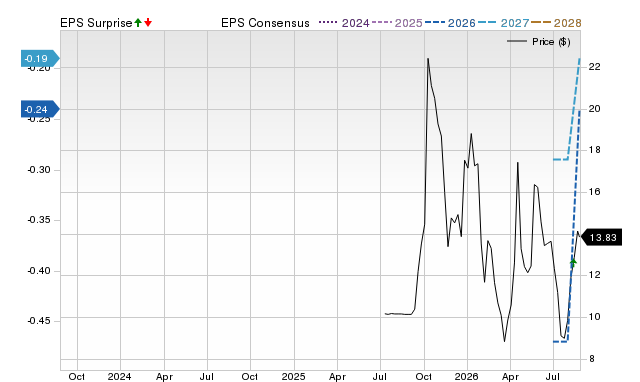Image resolution: width=640 pixels, height=382 pixels.
Task: Click the -0.40 left axis label
Action: coord(39,271)
